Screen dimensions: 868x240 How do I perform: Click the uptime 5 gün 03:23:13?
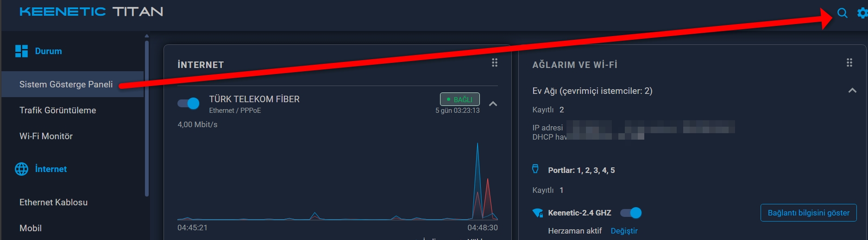457,111
